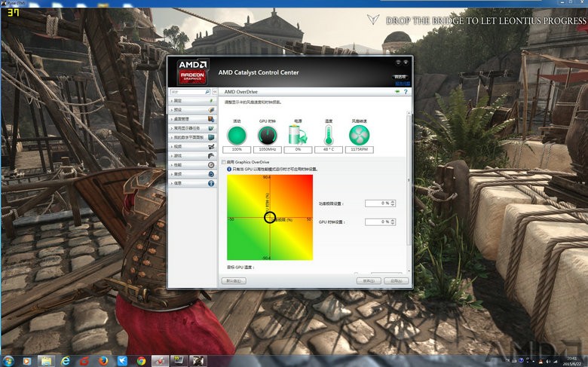588x367 pixels.
Task: Click inside the power limit 0 % input field
Action: pyautogui.click(x=377, y=203)
